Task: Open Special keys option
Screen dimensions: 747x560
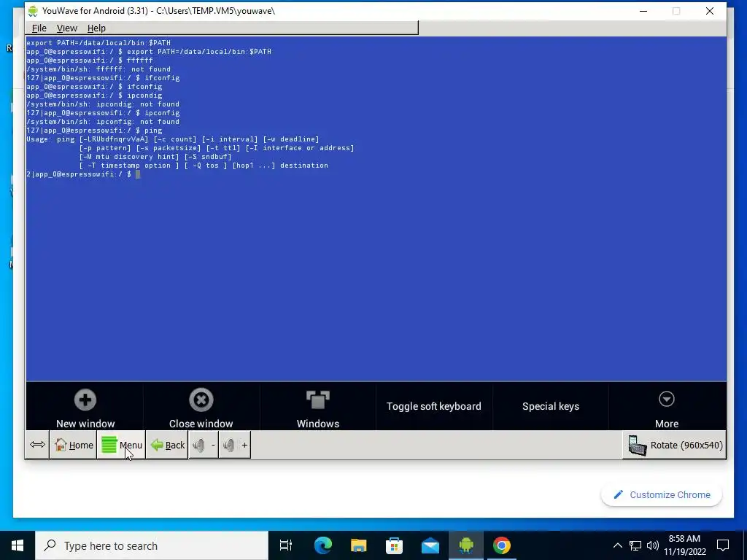Action: (x=551, y=406)
